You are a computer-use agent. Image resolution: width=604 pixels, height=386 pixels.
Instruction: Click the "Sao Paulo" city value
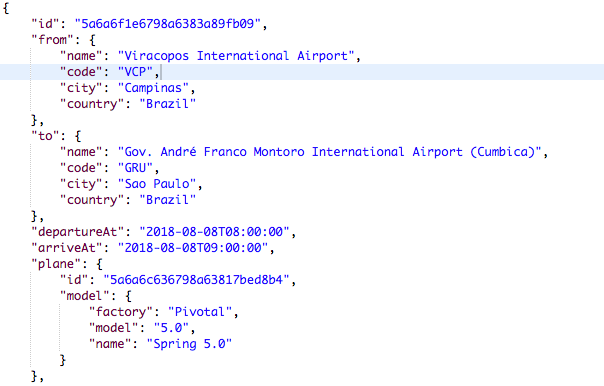[x=157, y=184]
